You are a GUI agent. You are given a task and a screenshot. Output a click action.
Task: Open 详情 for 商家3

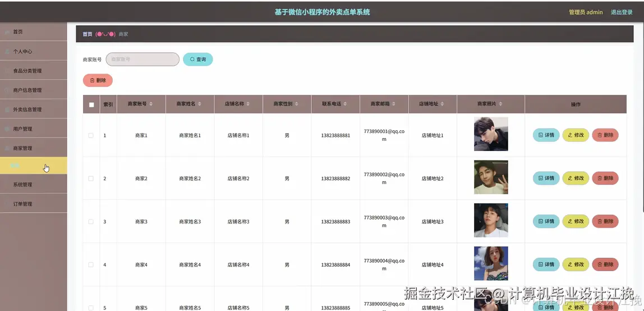tap(546, 221)
